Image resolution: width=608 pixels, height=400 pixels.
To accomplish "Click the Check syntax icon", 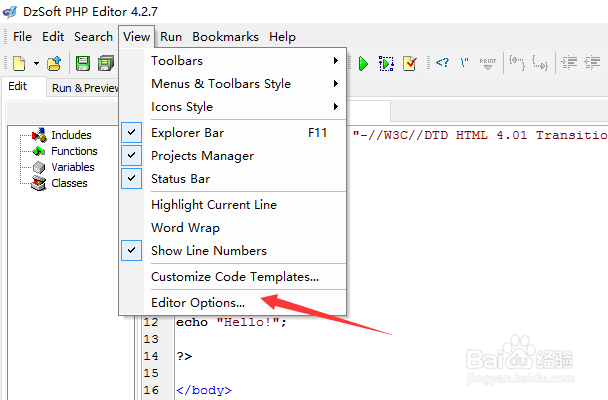I will pyautogui.click(x=409, y=63).
